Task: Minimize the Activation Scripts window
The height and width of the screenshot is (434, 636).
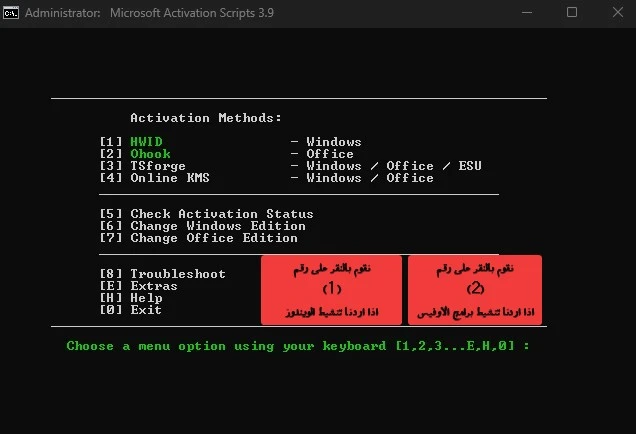Action: (526, 13)
